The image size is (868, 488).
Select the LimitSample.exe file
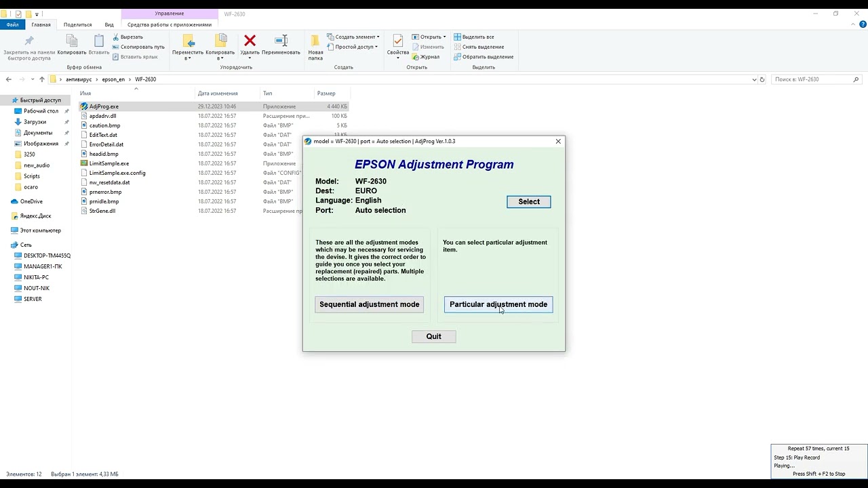coord(109,163)
